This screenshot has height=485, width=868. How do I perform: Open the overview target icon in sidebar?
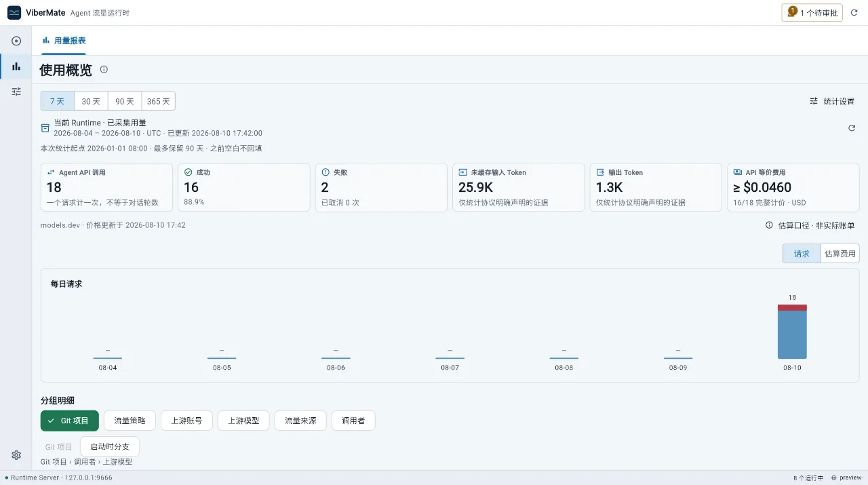16,41
